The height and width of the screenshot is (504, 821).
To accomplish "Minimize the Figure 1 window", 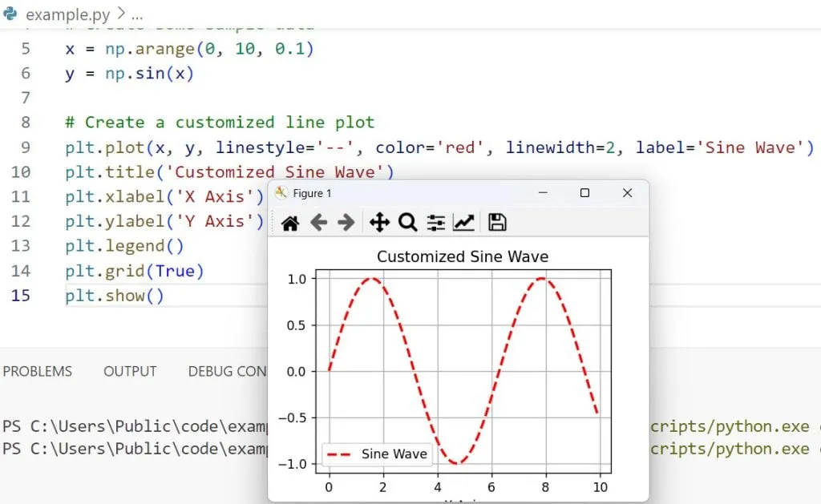I will [x=543, y=192].
